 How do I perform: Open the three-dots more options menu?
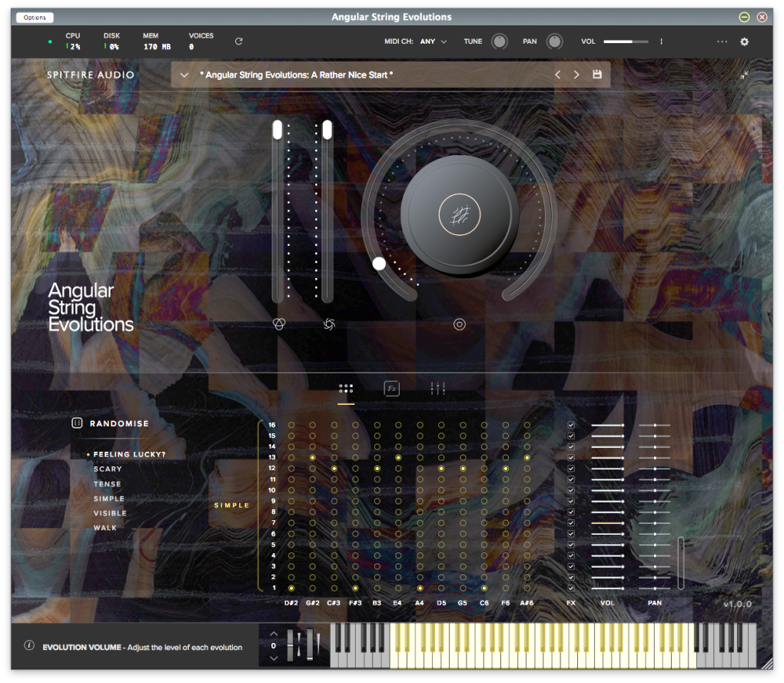[x=722, y=41]
